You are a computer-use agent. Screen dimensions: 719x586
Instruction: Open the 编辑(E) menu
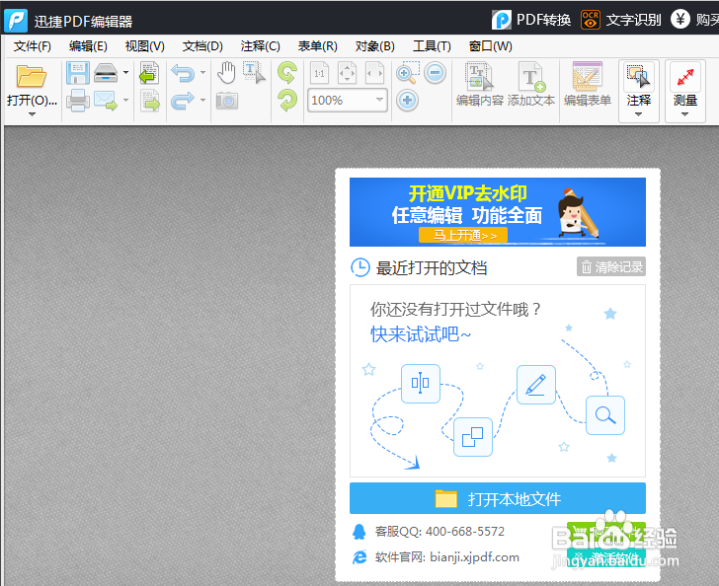point(88,46)
